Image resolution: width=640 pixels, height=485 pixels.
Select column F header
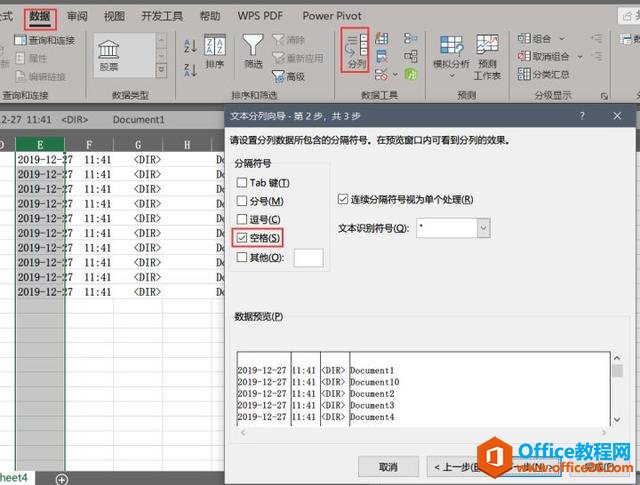(89, 145)
